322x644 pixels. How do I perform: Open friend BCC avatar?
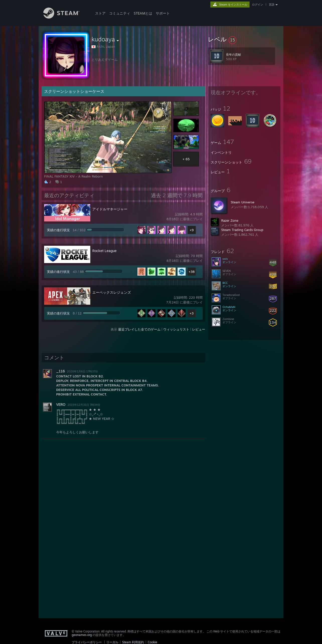click(x=216, y=286)
